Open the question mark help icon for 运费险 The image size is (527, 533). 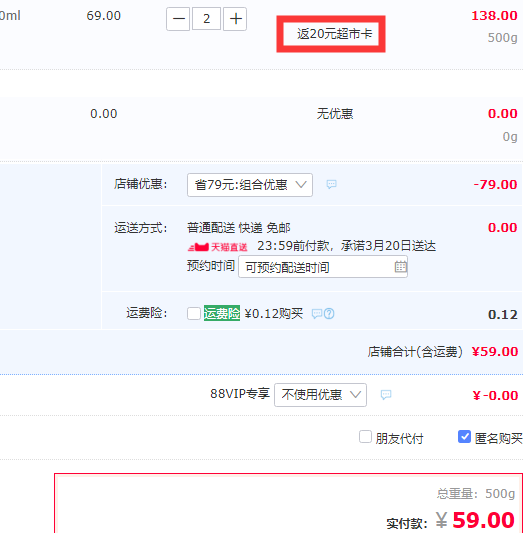[329, 313]
